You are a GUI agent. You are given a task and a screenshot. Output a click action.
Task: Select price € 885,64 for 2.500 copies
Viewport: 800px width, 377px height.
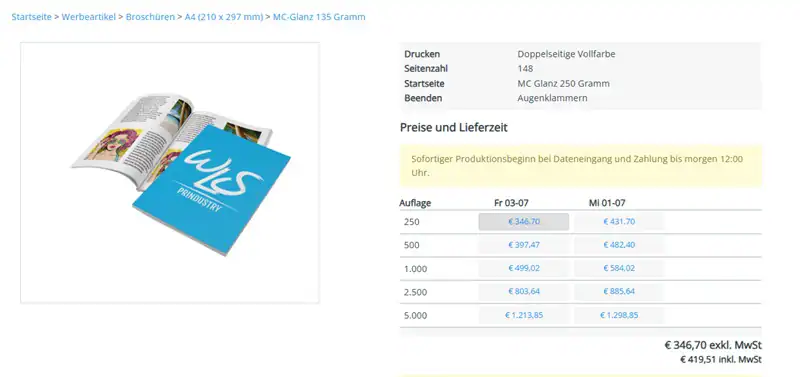coord(619,292)
